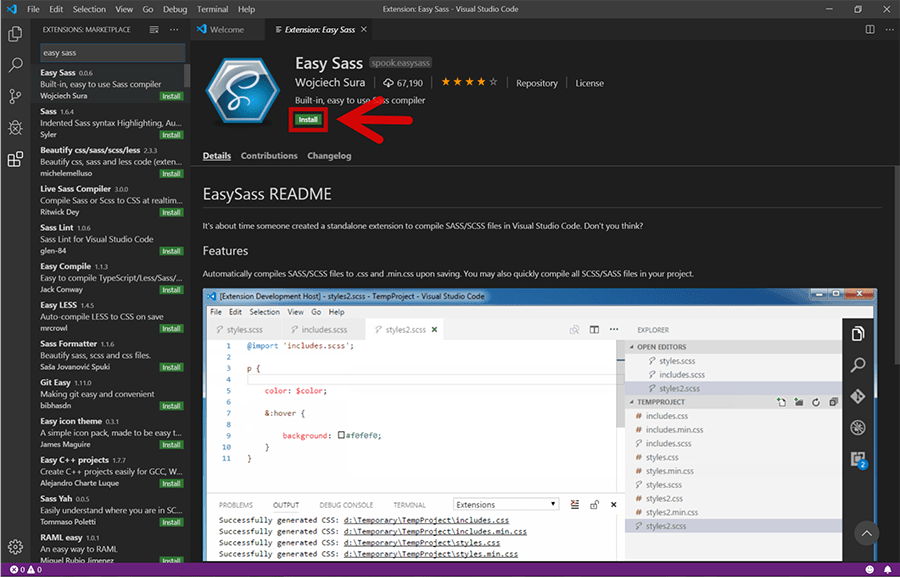This screenshot has width=900, height=577.
Task: Open the Selection menu
Action: click(89, 9)
